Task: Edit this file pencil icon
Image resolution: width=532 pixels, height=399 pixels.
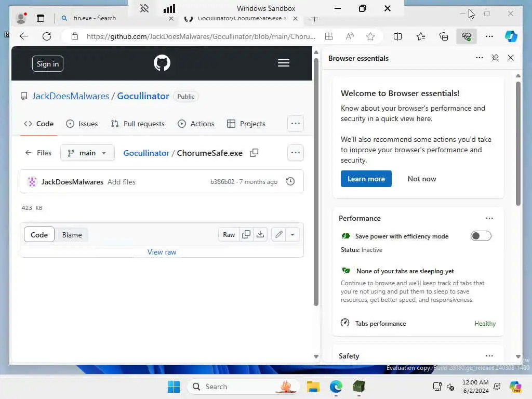Action: (278, 234)
